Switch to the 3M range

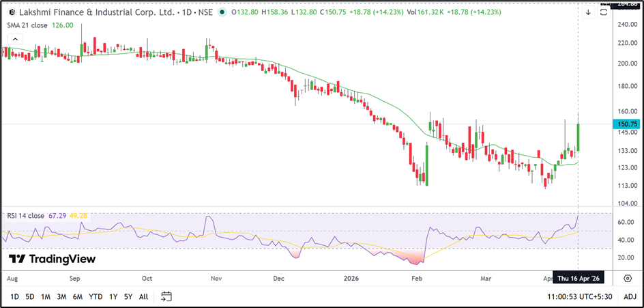(61, 296)
